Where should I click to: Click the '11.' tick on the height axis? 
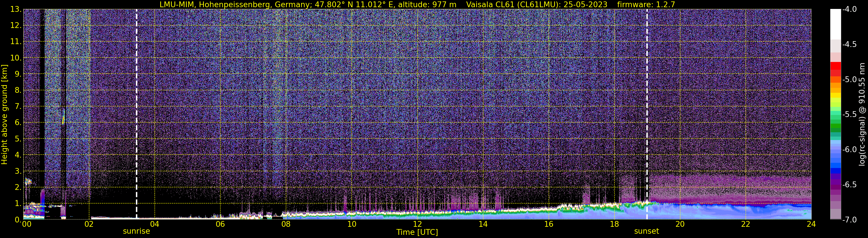pos(16,42)
